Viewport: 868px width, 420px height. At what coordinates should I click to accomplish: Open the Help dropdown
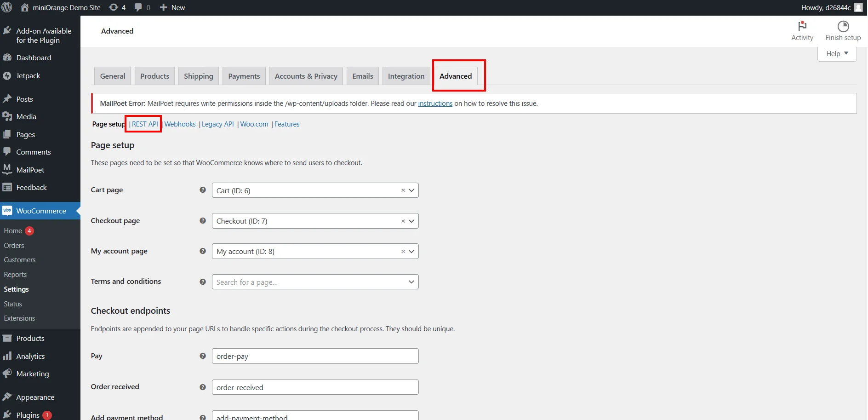pos(836,53)
